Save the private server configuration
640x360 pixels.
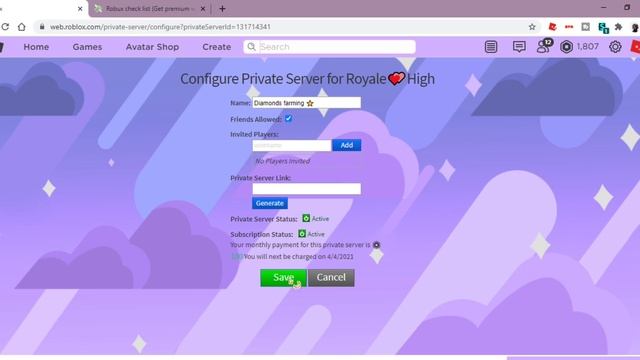pos(284,278)
